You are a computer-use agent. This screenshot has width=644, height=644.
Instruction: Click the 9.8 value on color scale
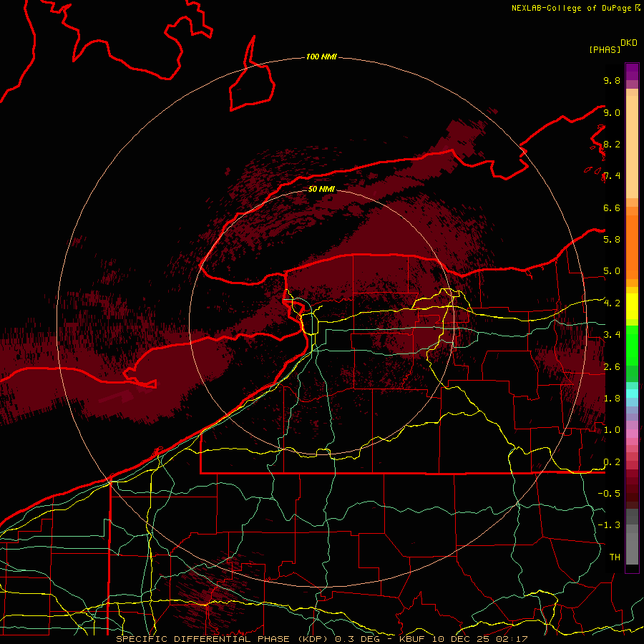click(612, 80)
